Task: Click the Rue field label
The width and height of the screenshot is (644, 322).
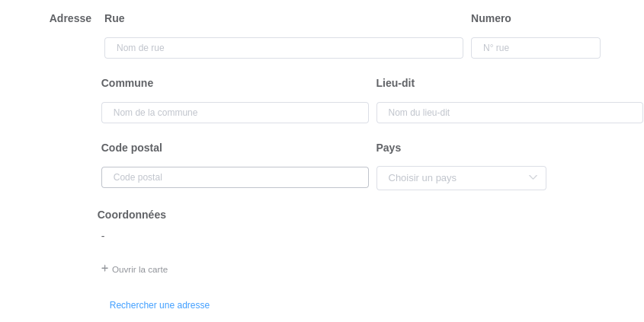Action: point(114,18)
